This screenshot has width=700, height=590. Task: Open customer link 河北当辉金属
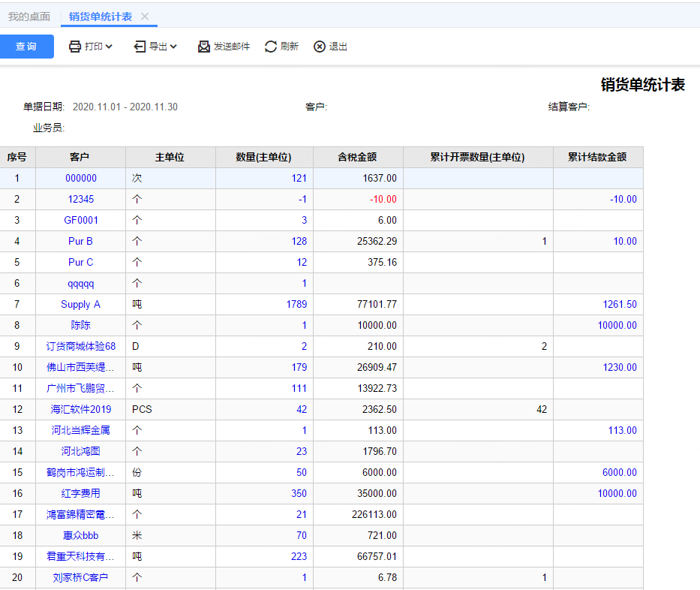[81, 430]
